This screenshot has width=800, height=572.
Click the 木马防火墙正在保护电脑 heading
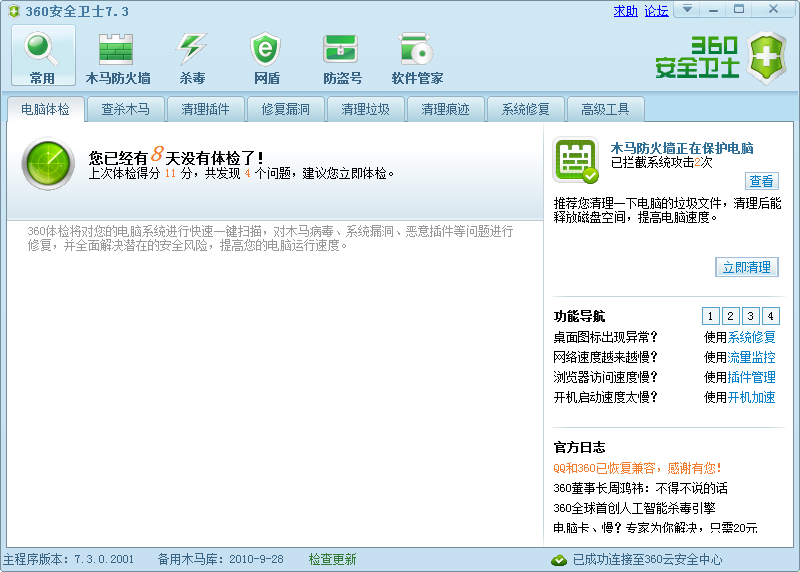pyautogui.click(x=682, y=148)
